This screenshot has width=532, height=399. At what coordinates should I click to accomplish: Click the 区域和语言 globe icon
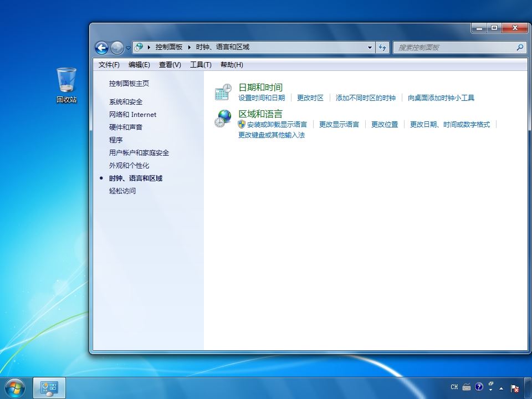pyautogui.click(x=223, y=119)
